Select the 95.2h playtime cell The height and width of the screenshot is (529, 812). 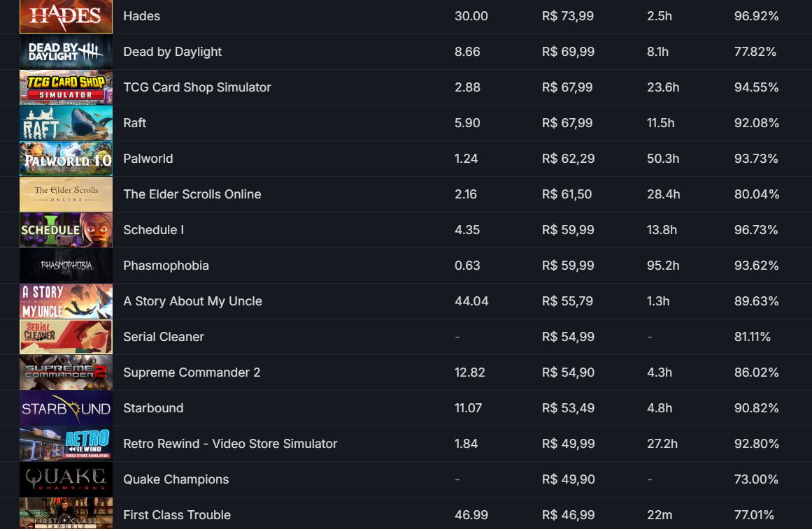pos(663,266)
